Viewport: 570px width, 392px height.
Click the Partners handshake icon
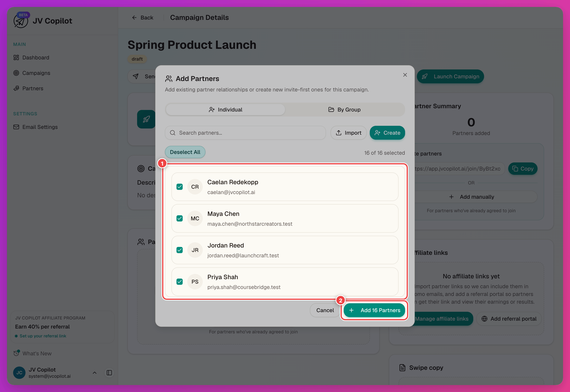(16, 88)
